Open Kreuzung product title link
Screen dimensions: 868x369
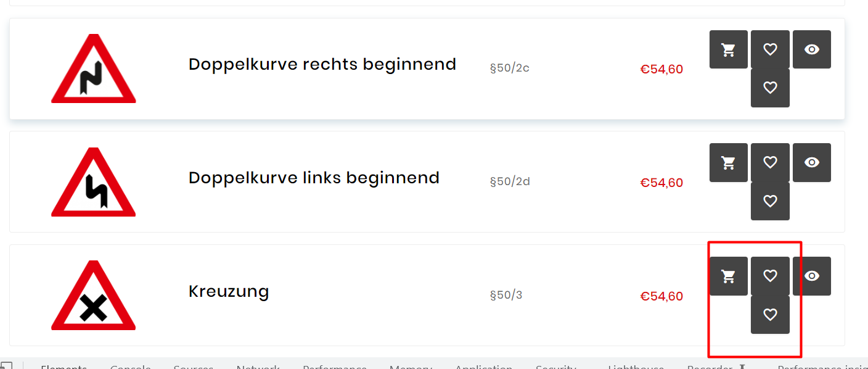point(229,291)
